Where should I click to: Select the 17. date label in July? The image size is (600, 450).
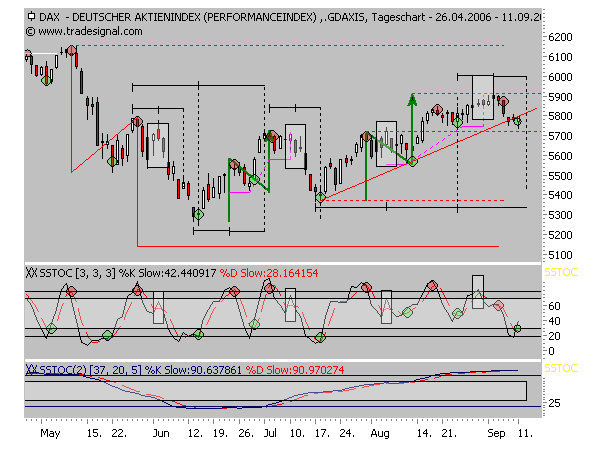(x=322, y=433)
